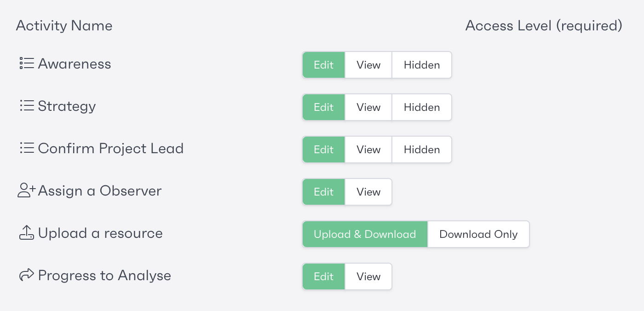644x311 pixels.
Task: Set Progress to Analyse to View
Action: pos(368,276)
